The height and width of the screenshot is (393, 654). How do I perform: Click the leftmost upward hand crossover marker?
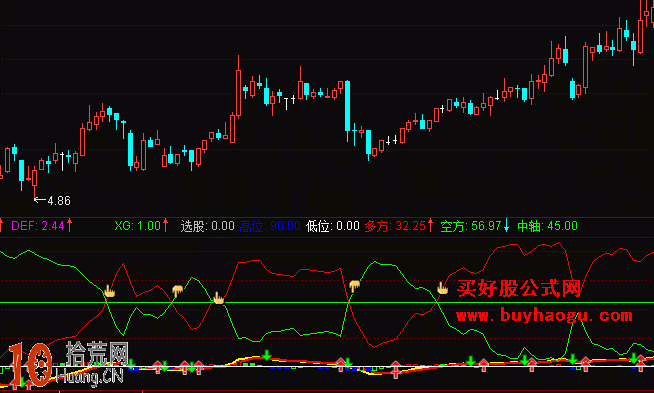(109, 291)
